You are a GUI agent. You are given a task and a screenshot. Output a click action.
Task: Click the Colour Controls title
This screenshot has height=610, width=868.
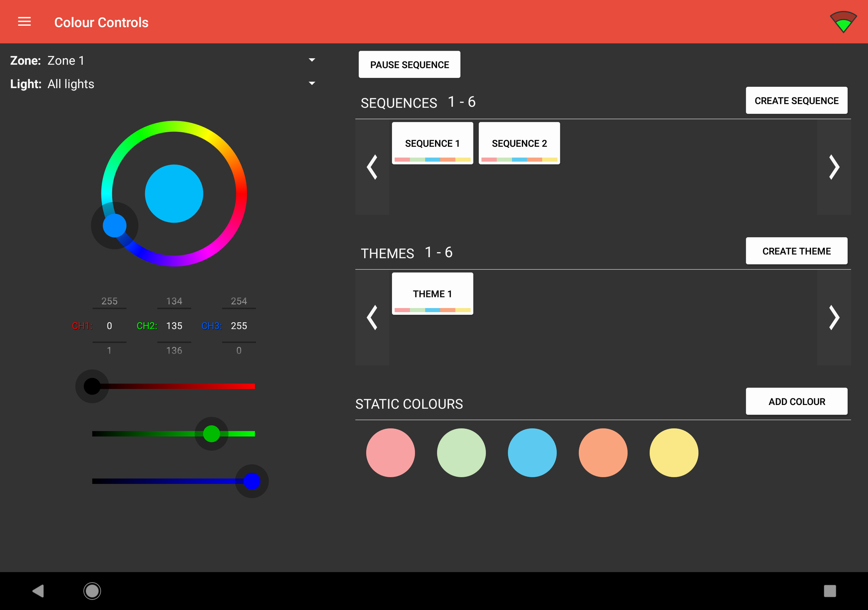(x=101, y=22)
